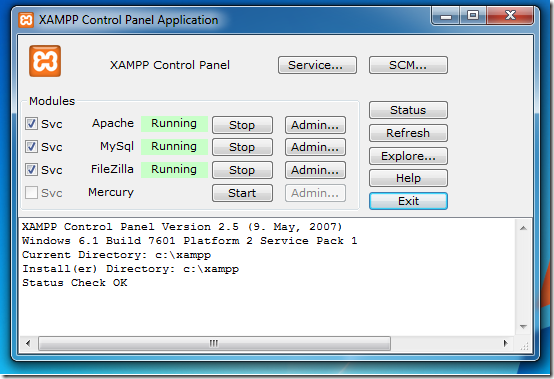Click the FileZilla module name
This screenshot has width=554, height=379.
click(x=112, y=169)
